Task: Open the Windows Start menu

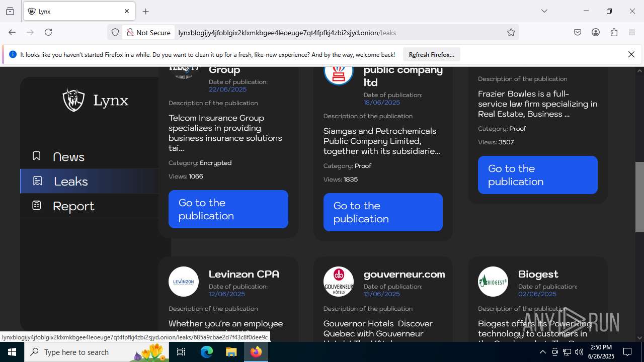Action: click(12, 352)
